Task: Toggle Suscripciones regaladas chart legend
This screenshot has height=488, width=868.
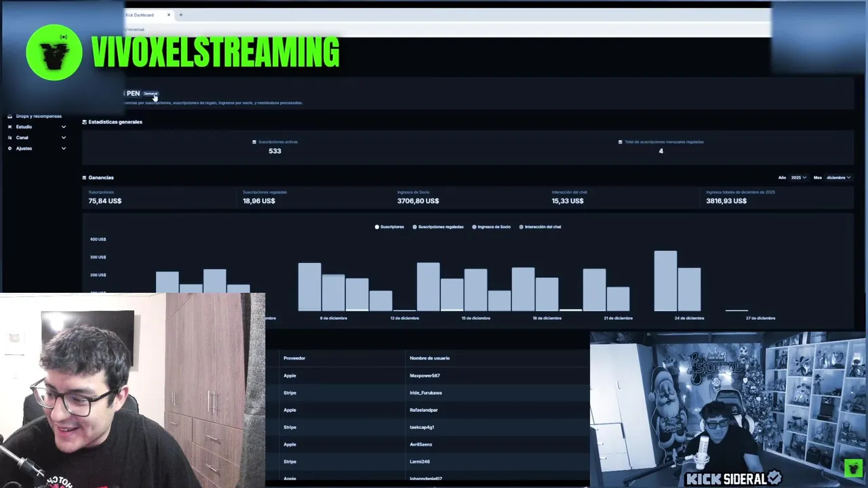Action: click(x=438, y=227)
